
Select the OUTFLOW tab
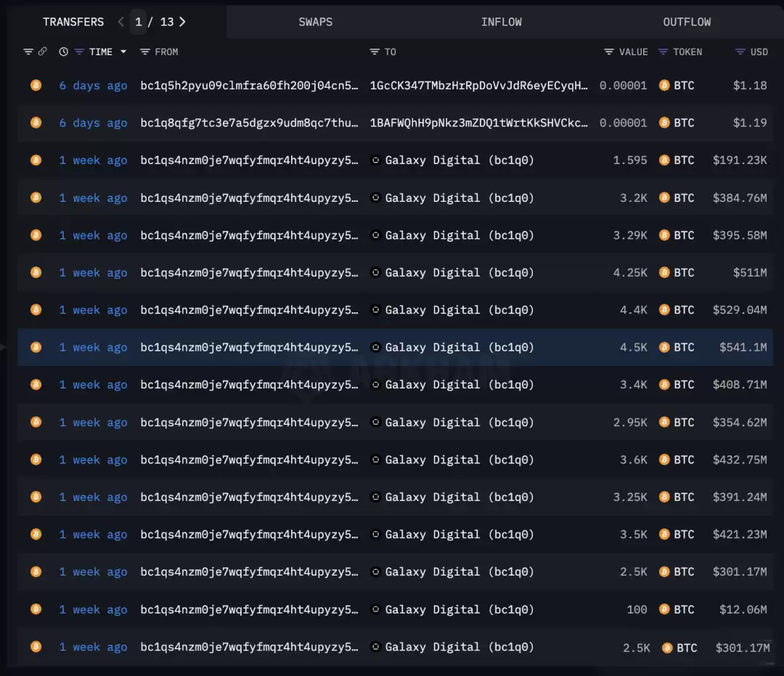tap(687, 22)
